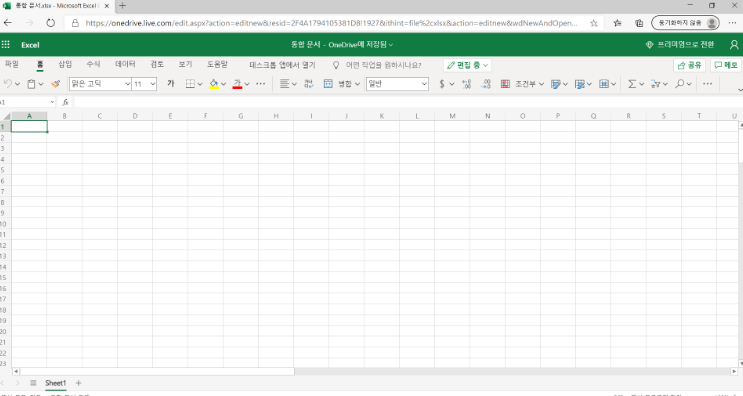The height and width of the screenshot is (396, 743).
Task: Open the Office app launcher grid
Action: click(x=6, y=45)
